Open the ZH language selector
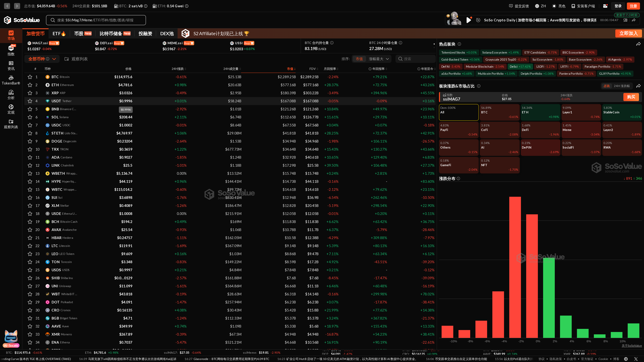The image size is (644, 362). tap(540, 6)
